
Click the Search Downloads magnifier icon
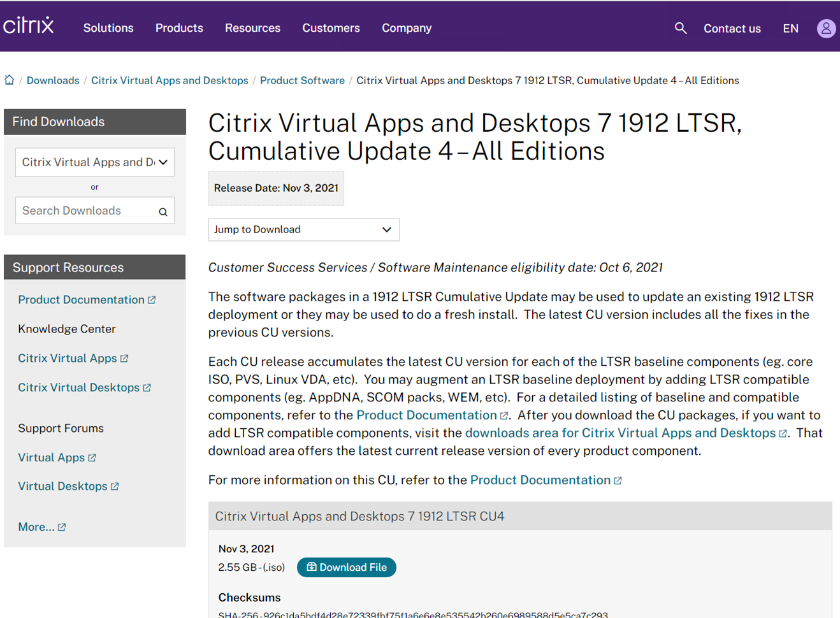[x=163, y=212]
